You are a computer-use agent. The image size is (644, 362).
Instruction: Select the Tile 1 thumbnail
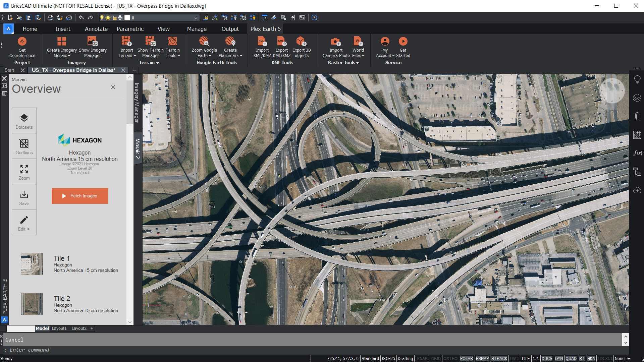point(32,264)
